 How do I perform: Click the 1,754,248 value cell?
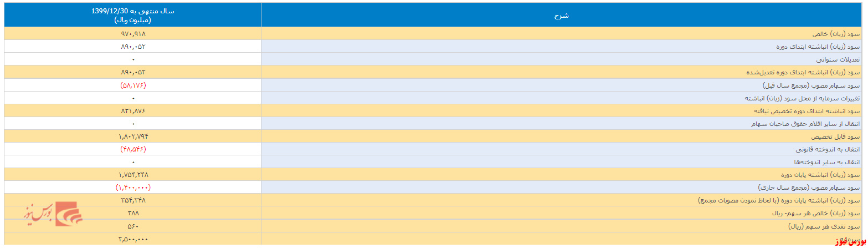click(x=133, y=175)
